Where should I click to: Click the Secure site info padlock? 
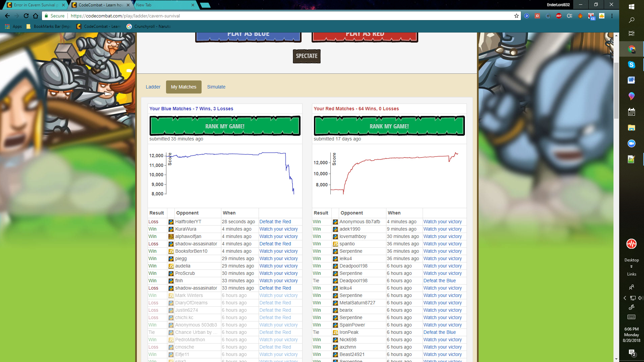click(x=47, y=16)
